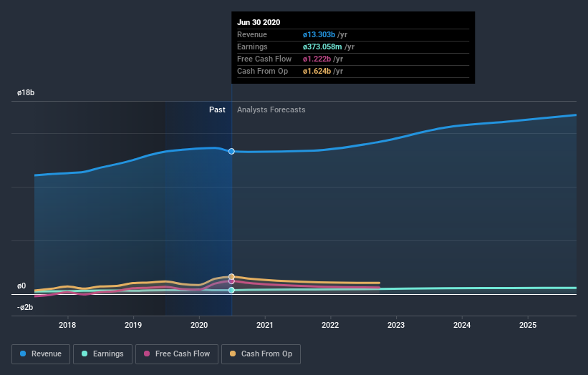Click the 2025 x-axis label
Screen dimensions: 588x375
[528, 325]
